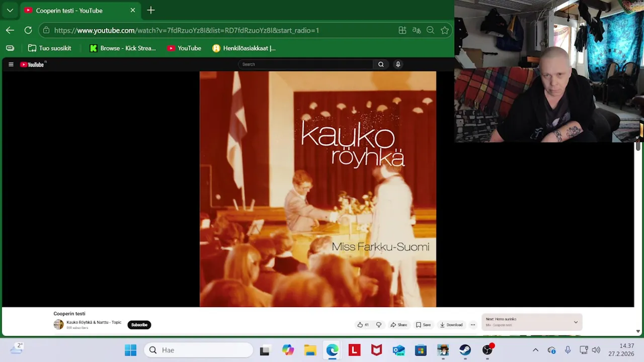
Task: Click the YouTube search magnifier button
Action: pos(381,64)
